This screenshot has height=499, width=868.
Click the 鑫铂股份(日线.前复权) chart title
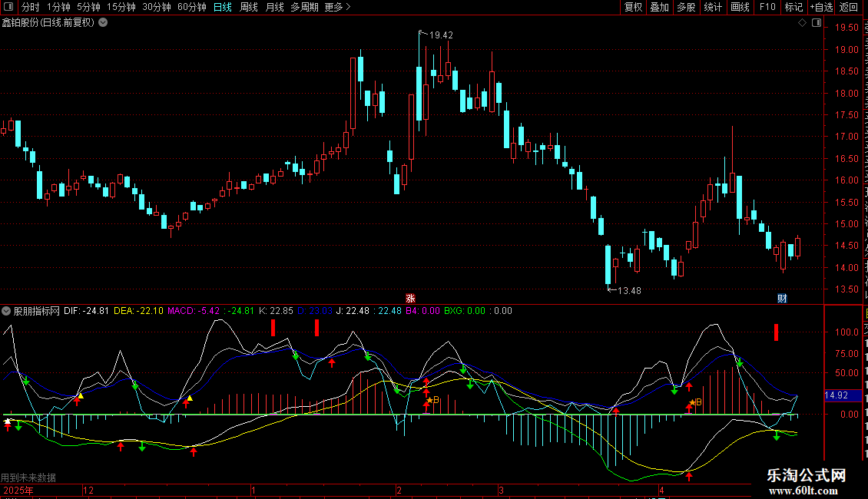pos(48,23)
